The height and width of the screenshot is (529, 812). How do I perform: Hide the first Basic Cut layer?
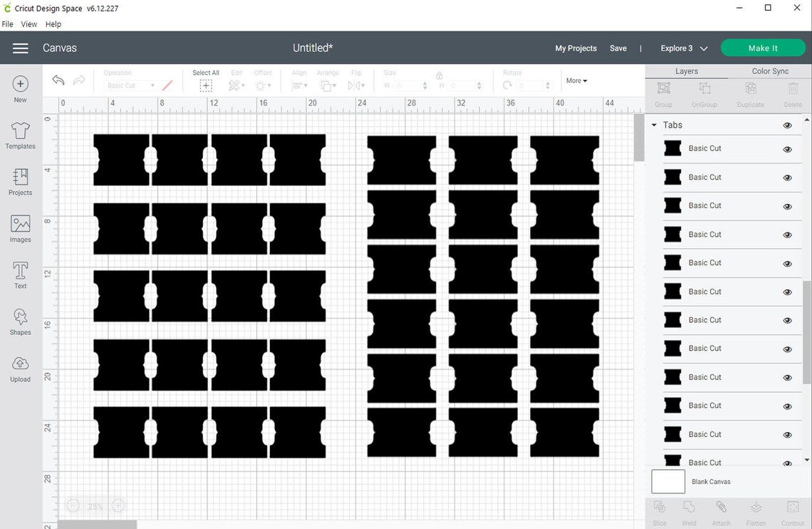pyautogui.click(x=787, y=149)
